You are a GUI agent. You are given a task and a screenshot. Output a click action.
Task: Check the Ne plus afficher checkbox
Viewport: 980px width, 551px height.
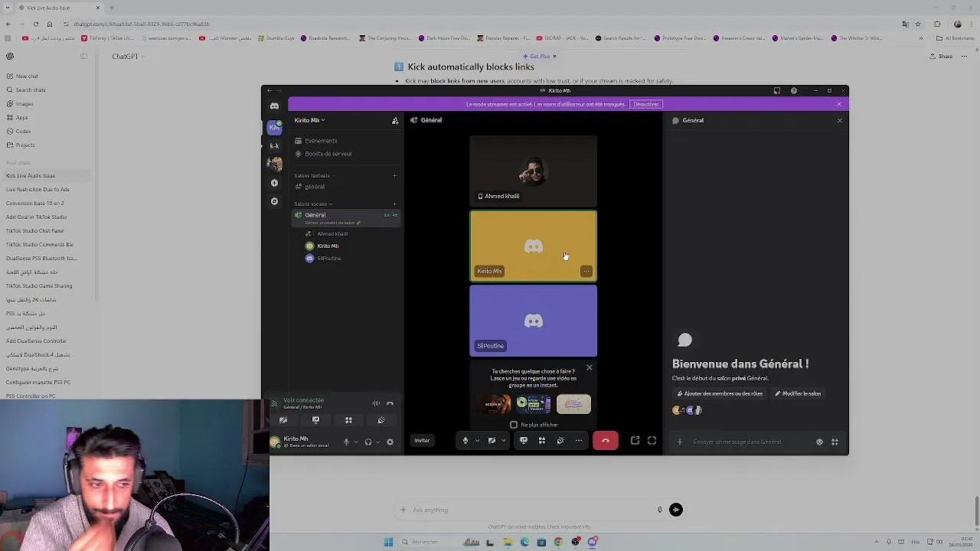pos(514,425)
